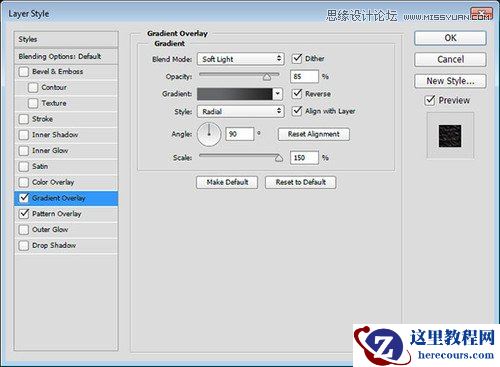Open the Style Radial dropdown
Image resolution: width=500 pixels, height=367 pixels.
coord(241,111)
